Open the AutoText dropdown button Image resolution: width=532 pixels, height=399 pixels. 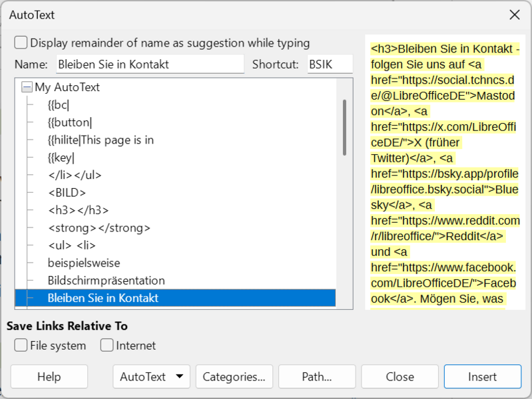[x=151, y=376]
